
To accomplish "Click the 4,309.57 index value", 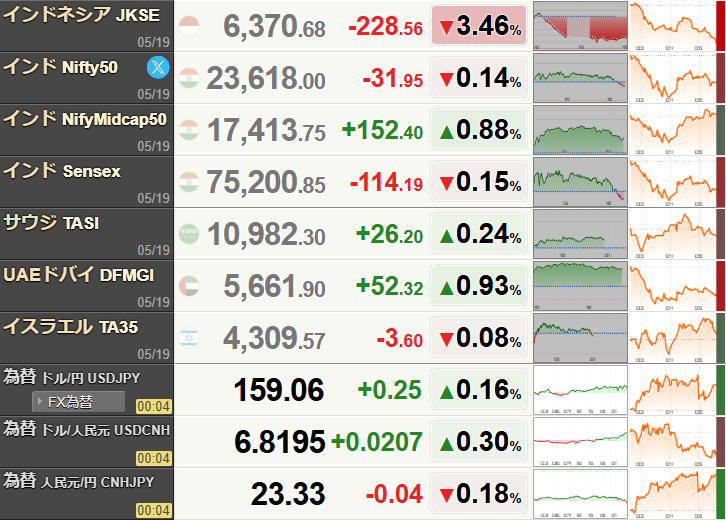I will click(274, 338).
